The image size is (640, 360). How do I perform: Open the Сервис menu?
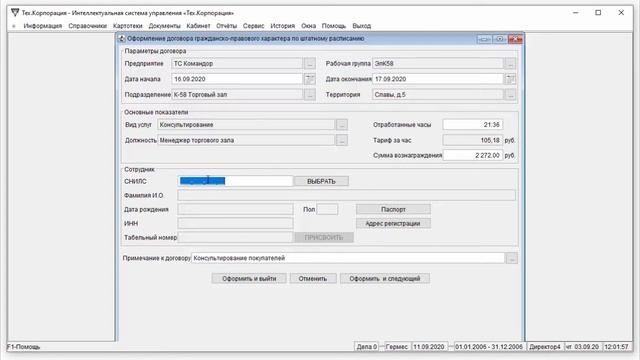coord(253,26)
